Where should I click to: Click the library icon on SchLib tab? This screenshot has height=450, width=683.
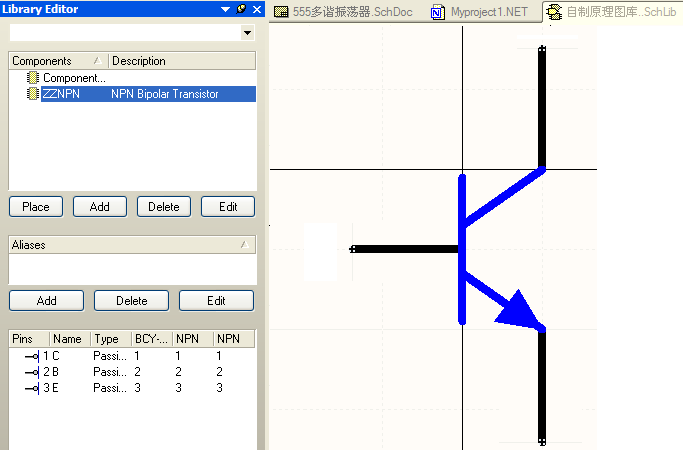coord(554,12)
